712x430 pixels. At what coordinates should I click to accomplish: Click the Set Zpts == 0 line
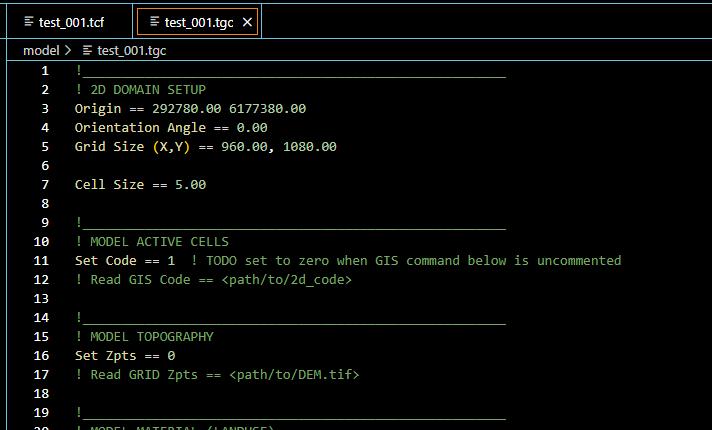[x=125, y=356]
